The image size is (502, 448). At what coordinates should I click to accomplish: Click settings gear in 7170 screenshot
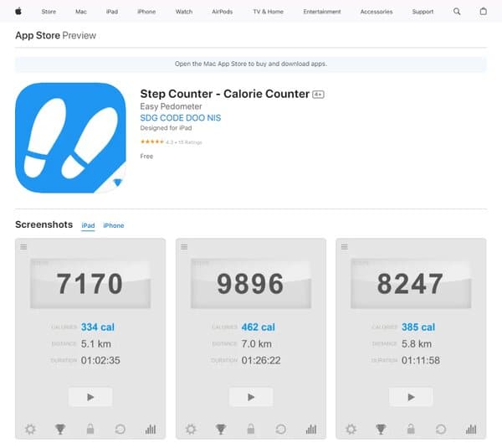[x=30, y=429]
